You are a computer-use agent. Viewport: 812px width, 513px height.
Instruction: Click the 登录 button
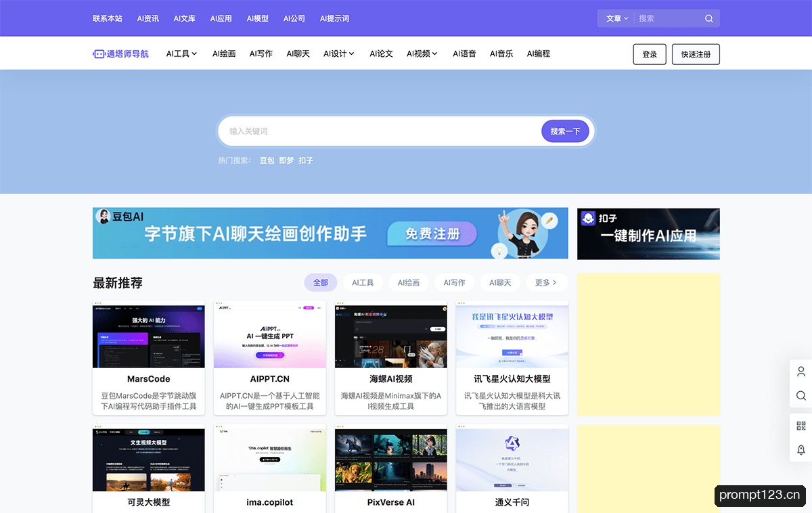point(650,54)
